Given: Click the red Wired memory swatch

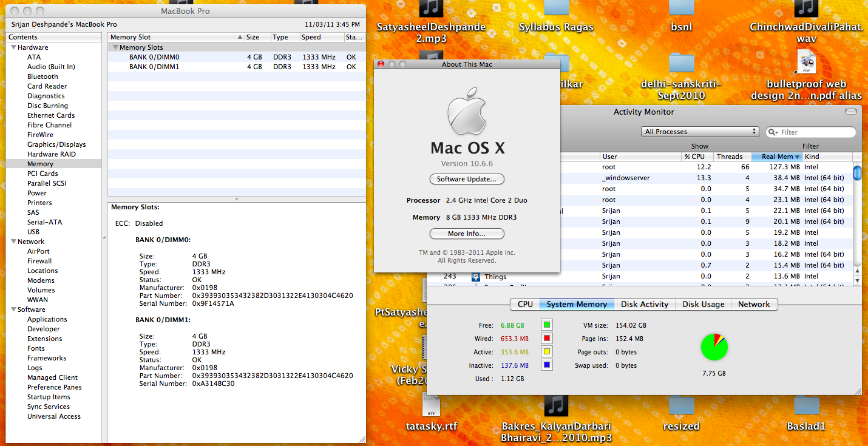Looking at the screenshot, I should 546,339.
